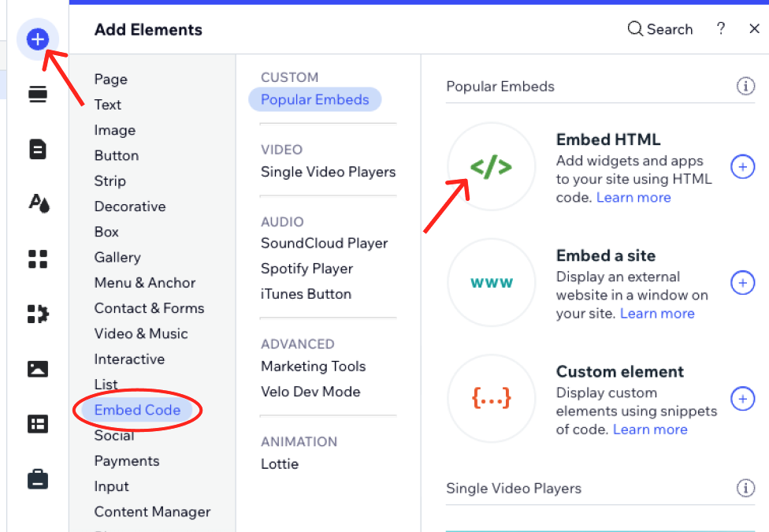Viewport: 769px width, 532px height.
Task: Open the Add Apps grid icon
Action: (x=38, y=259)
